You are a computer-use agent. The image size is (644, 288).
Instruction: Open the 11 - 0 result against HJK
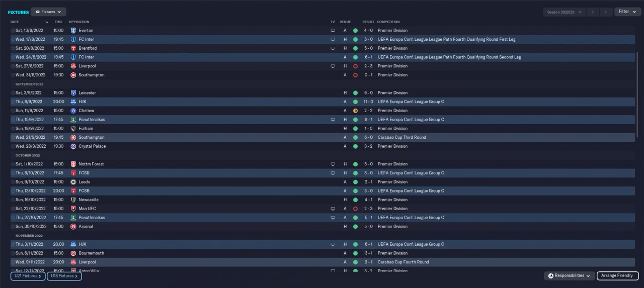click(x=368, y=102)
